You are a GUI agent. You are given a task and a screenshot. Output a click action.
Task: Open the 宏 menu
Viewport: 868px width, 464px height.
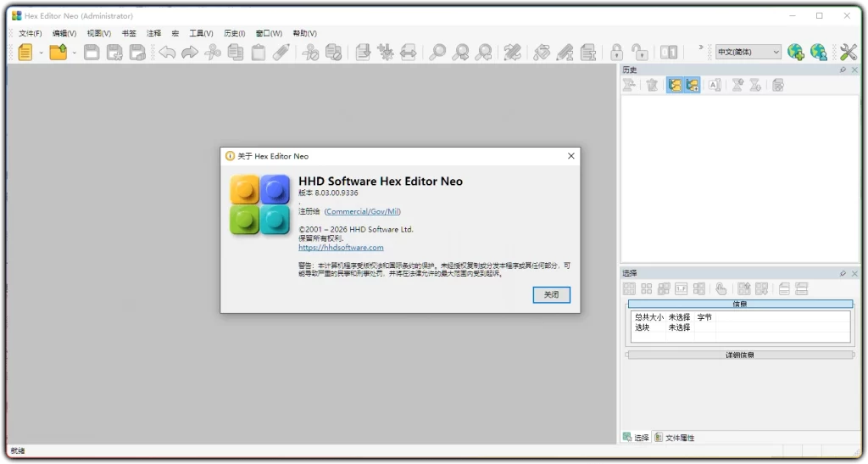click(175, 33)
